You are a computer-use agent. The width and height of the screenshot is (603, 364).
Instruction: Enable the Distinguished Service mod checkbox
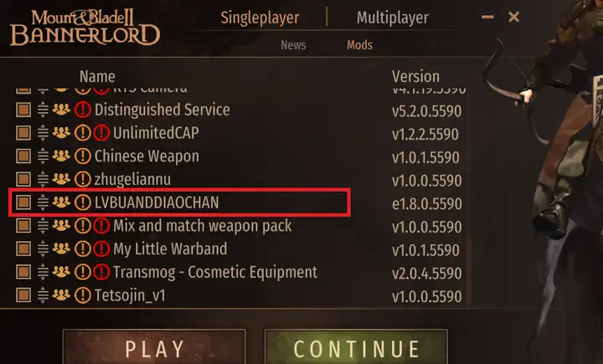23,110
